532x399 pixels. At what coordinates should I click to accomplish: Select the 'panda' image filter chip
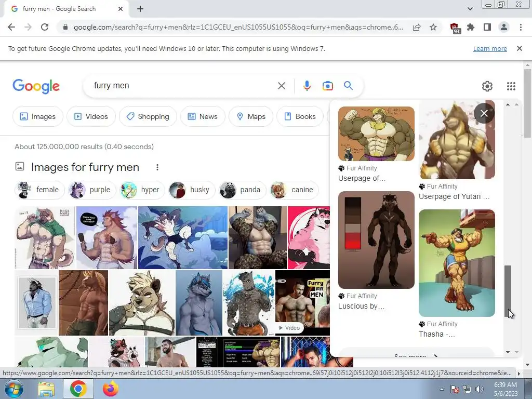point(243,190)
